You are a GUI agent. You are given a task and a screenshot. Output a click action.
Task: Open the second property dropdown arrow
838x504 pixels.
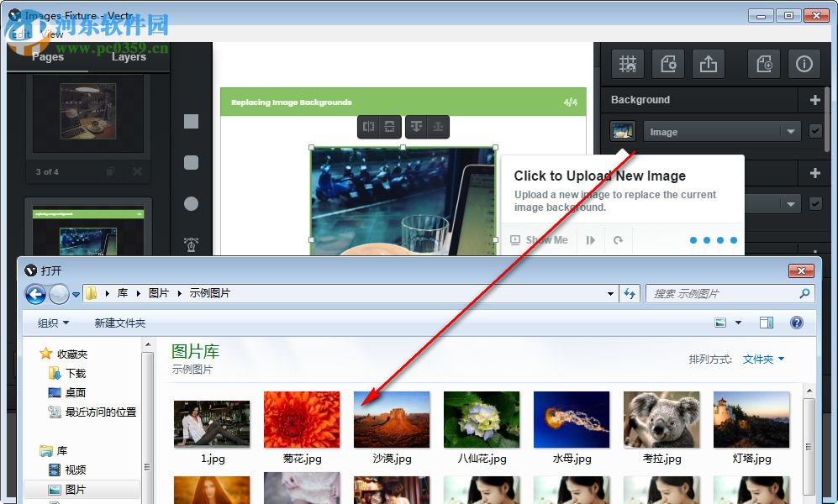(790, 204)
